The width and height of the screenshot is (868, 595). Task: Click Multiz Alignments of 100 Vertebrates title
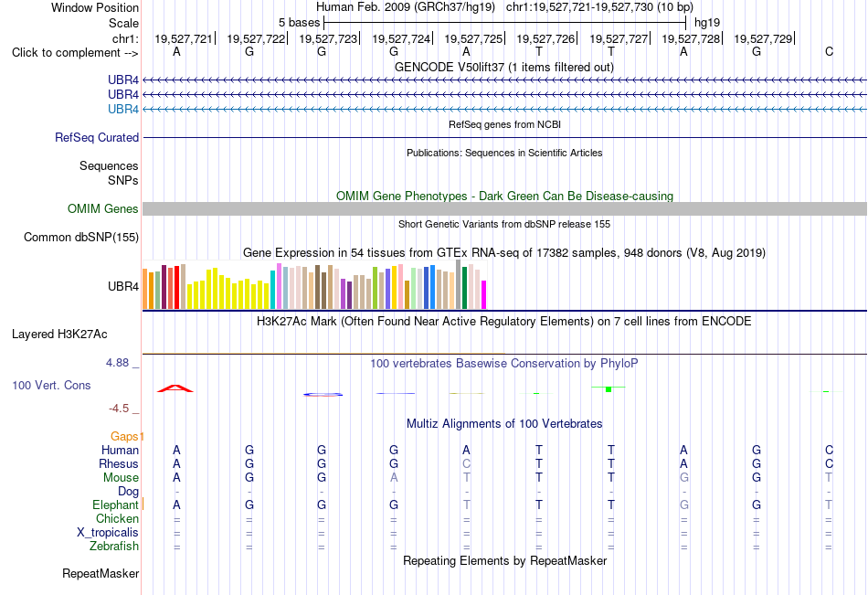(504, 424)
